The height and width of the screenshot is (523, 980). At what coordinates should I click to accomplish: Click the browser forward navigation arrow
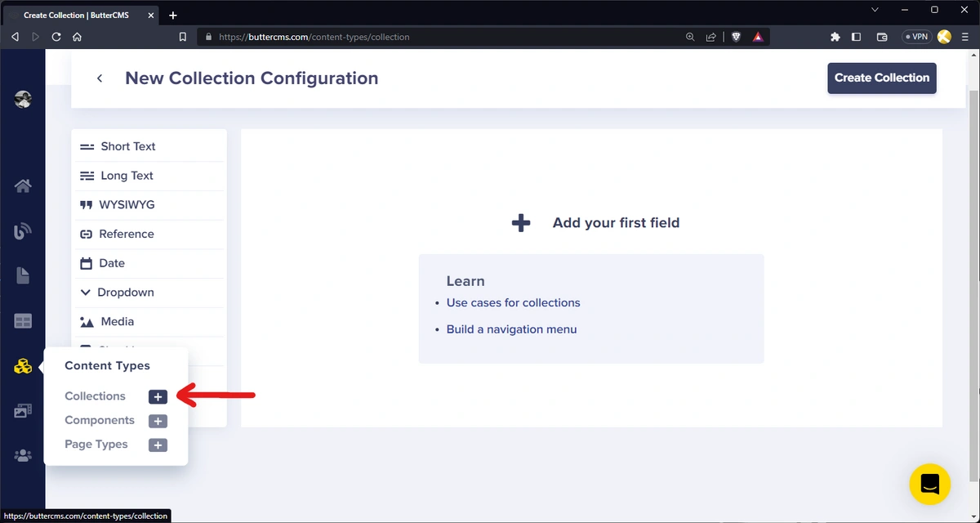click(x=36, y=37)
